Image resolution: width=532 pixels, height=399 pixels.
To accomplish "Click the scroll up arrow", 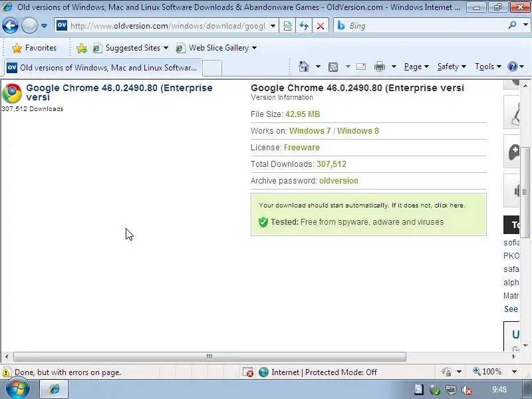I will [525, 85].
